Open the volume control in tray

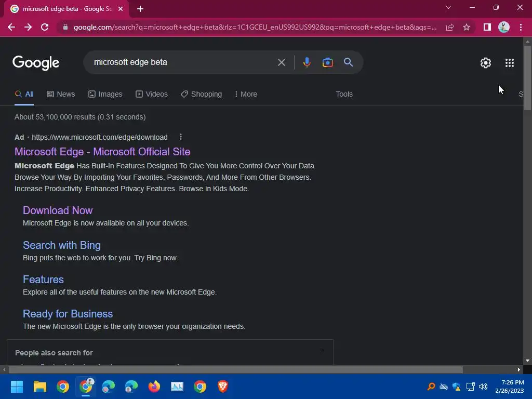coord(483,387)
